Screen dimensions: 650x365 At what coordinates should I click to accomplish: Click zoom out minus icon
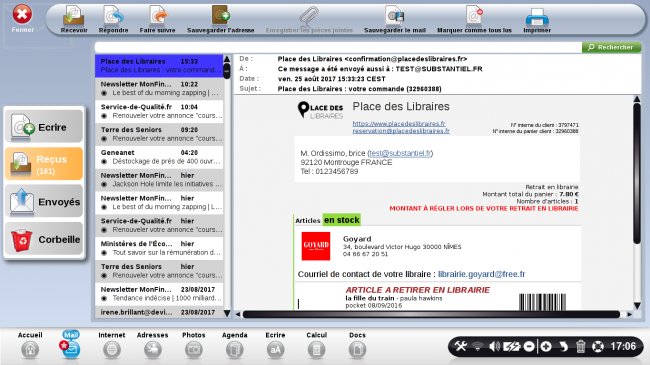(x=529, y=346)
